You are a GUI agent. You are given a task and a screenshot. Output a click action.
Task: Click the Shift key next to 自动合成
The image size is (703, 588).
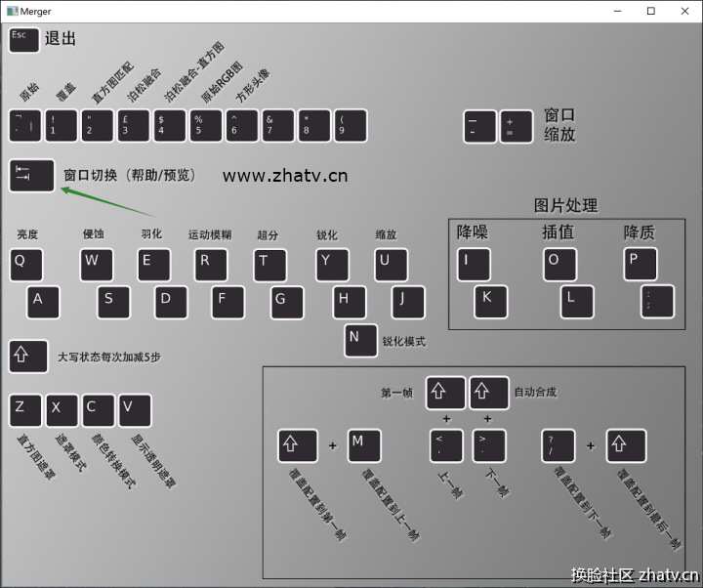pyautogui.click(x=489, y=393)
